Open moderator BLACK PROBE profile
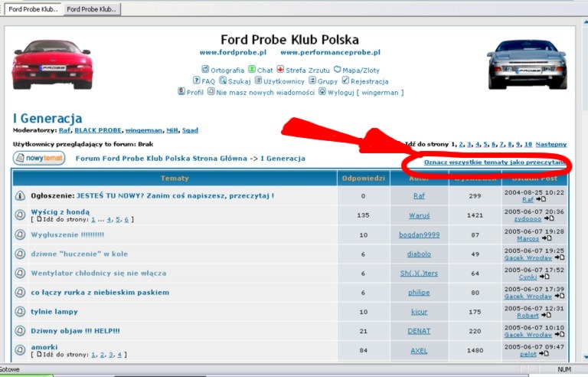The height and width of the screenshot is (377, 588). 98,130
